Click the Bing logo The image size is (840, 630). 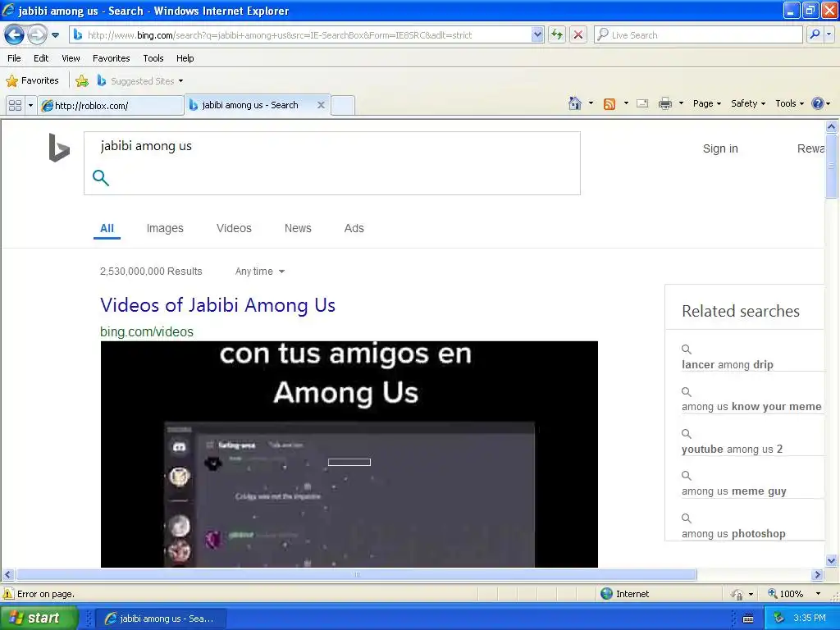(59, 148)
